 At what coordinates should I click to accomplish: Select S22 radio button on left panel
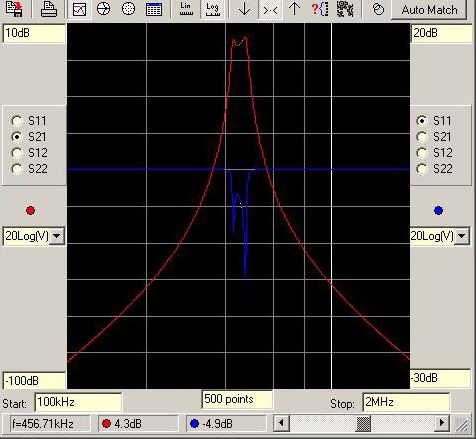click(17, 169)
